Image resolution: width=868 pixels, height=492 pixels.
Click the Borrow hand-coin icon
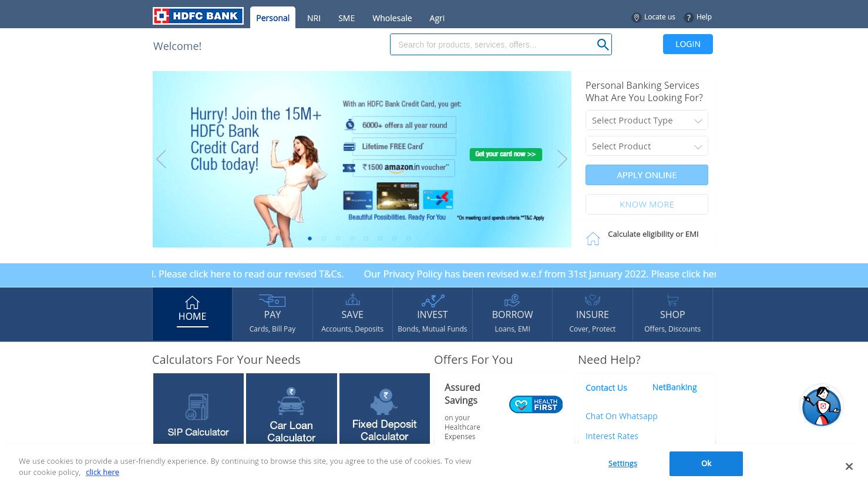512,300
